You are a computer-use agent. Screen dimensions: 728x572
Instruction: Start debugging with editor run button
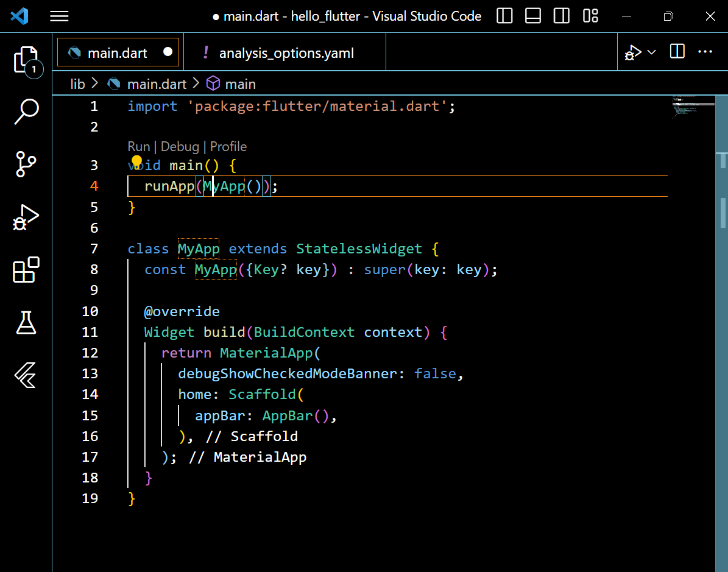pyautogui.click(x=633, y=52)
